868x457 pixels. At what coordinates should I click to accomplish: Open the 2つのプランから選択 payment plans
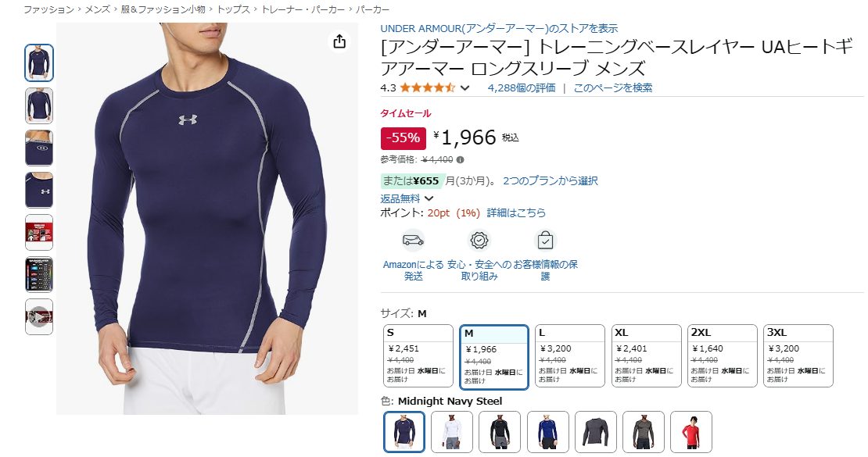pos(551,181)
